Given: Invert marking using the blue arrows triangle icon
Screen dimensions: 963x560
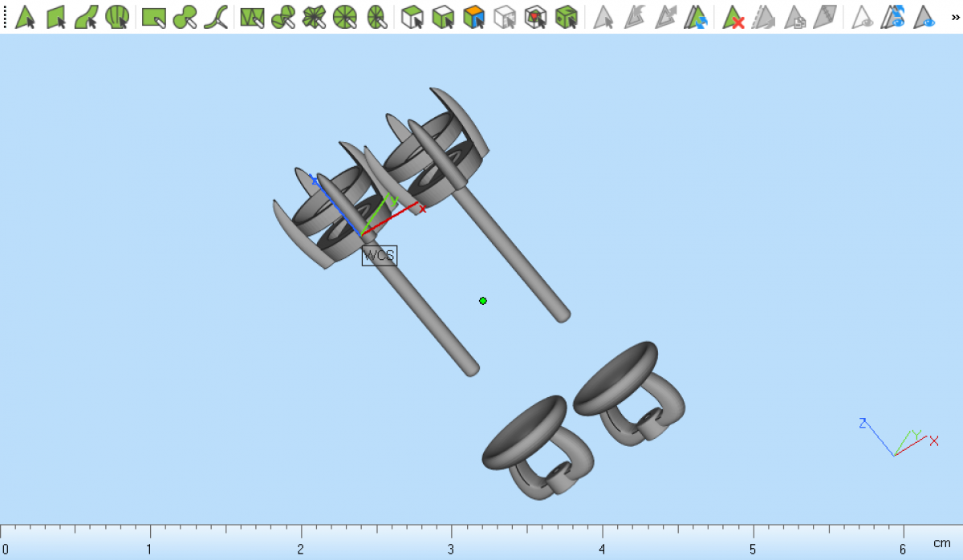Looking at the screenshot, I should tap(697, 17).
